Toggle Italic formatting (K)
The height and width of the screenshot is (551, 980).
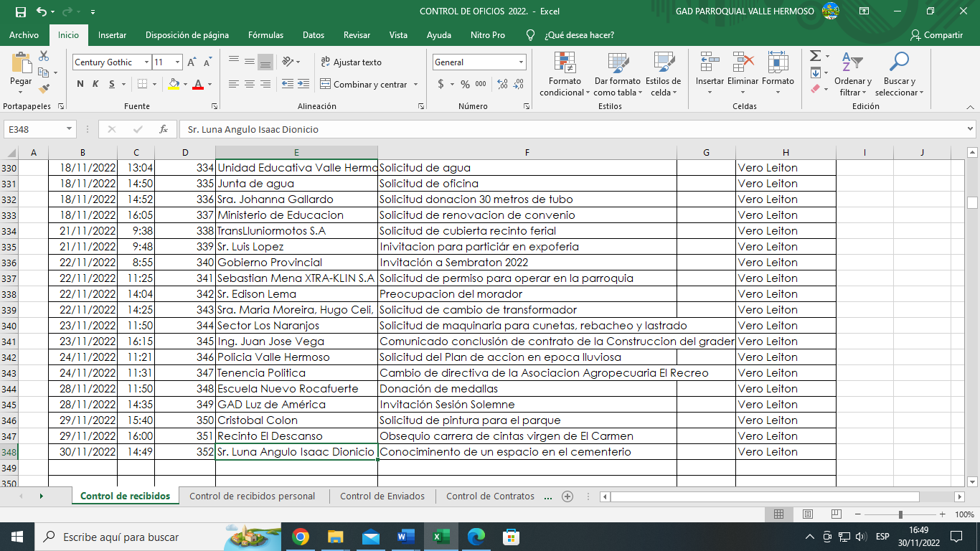pyautogui.click(x=96, y=84)
